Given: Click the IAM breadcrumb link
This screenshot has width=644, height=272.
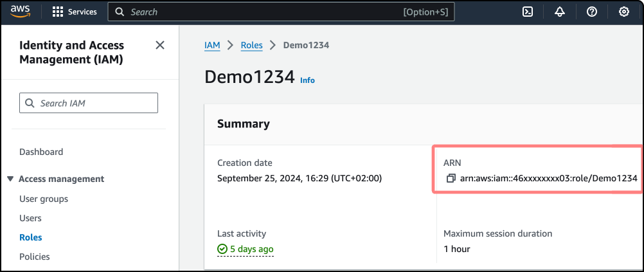Looking at the screenshot, I should (212, 45).
